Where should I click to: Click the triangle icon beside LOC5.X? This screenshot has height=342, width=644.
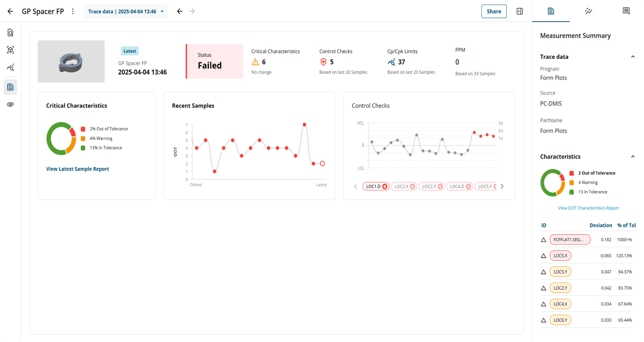pos(543,256)
